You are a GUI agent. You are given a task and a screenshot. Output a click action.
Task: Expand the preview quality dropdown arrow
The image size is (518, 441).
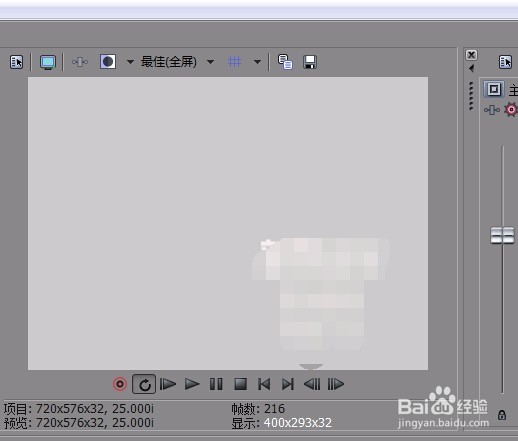click(210, 62)
